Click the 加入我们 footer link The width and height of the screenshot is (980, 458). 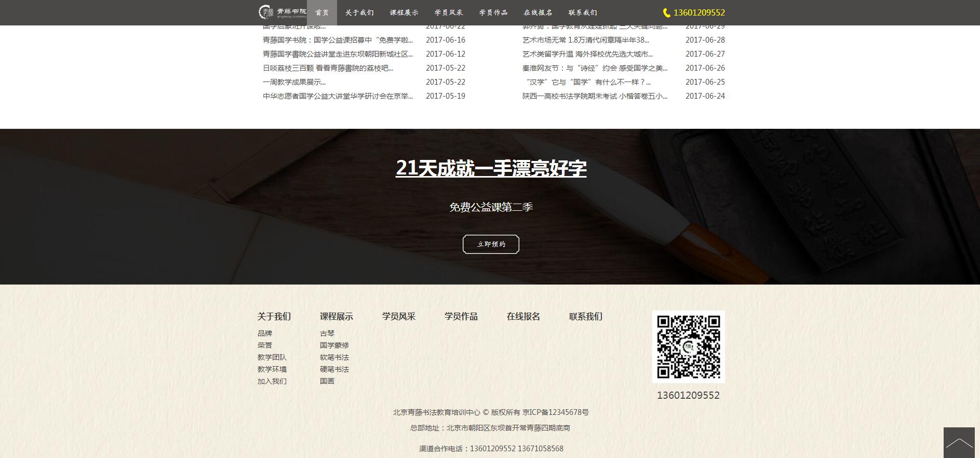(272, 381)
